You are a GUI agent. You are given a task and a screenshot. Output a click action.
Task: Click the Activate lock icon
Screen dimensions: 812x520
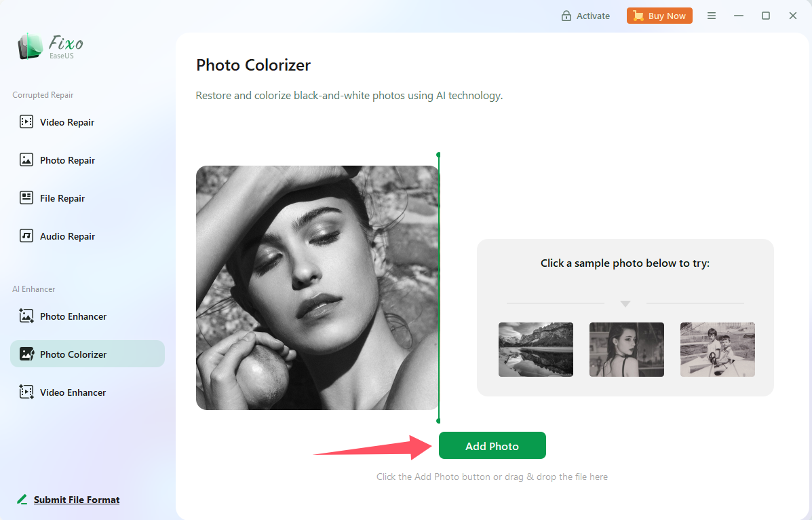click(x=566, y=16)
